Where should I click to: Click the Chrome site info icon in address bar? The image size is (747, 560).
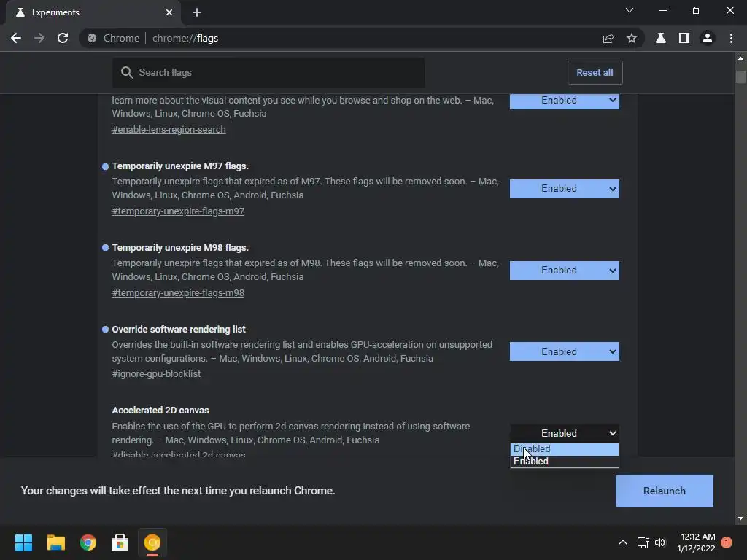(x=92, y=38)
